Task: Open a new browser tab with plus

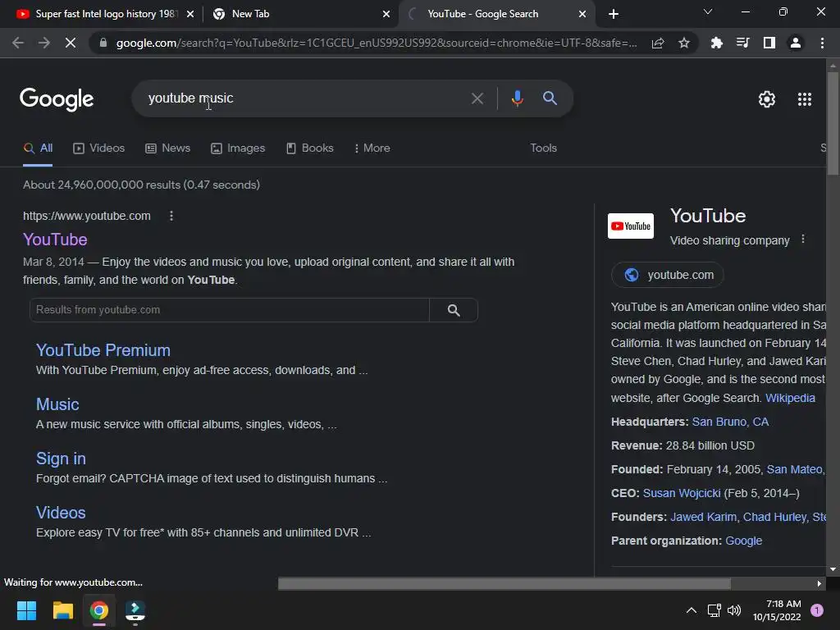Action: point(614,14)
